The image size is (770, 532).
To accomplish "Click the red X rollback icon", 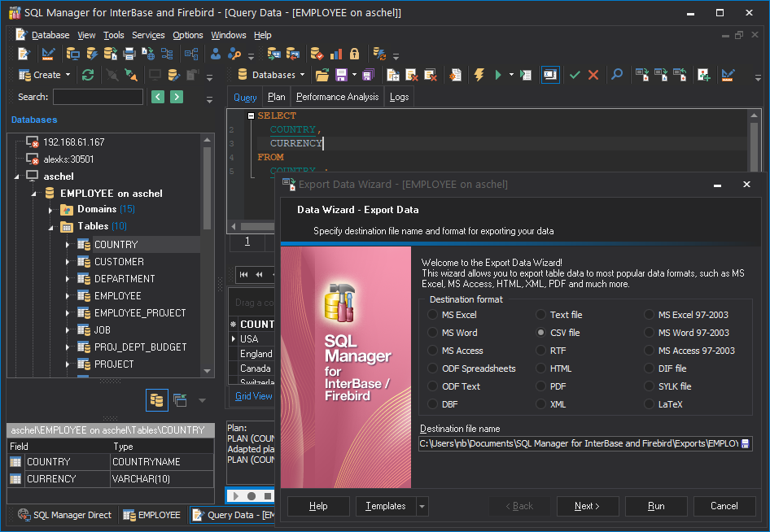I will click(593, 75).
